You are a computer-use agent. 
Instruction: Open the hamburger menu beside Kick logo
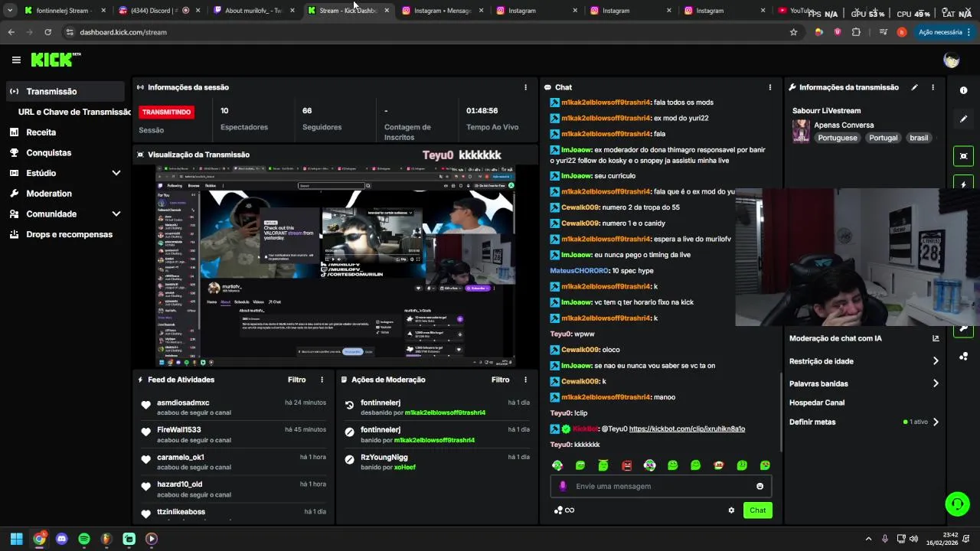click(16, 60)
